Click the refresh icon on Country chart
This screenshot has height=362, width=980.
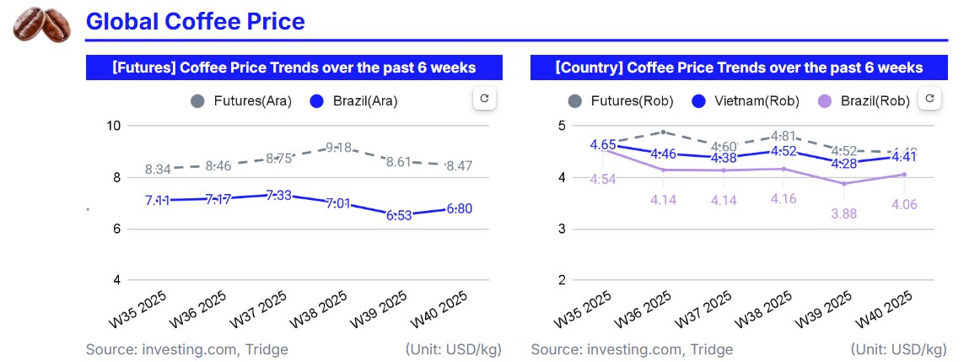click(929, 99)
